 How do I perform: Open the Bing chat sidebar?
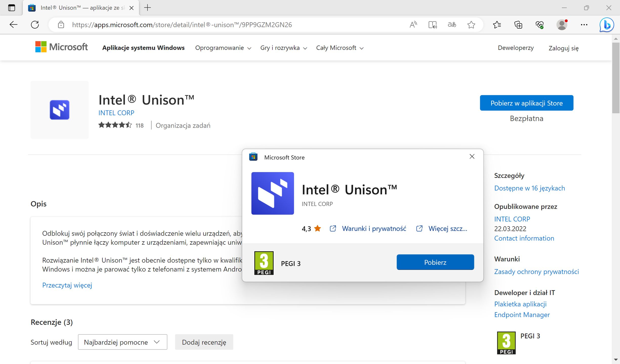tap(607, 25)
